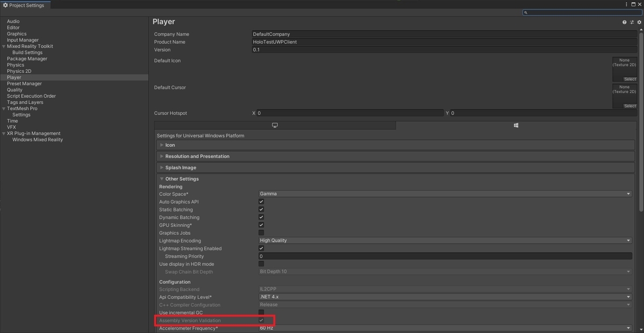Open the Input Manager category
The height and width of the screenshot is (333, 644).
23,40
